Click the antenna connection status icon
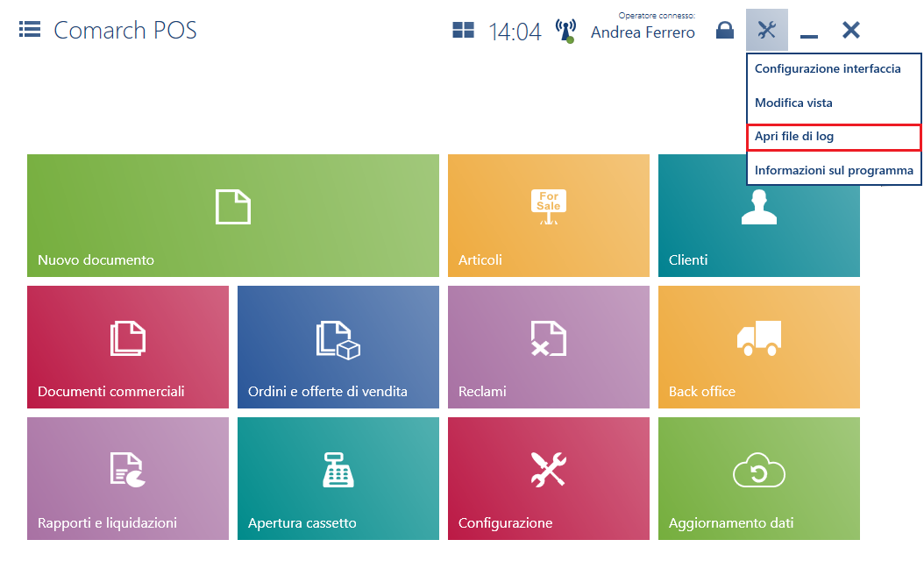This screenshot has width=924, height=568. [x=565, y=32]
